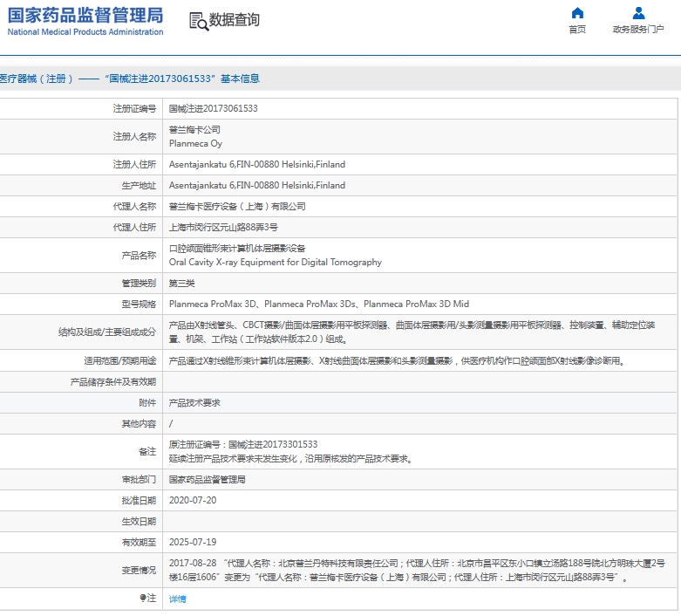Click the 产品储存条件及有效期 label

tap(113, 381)
